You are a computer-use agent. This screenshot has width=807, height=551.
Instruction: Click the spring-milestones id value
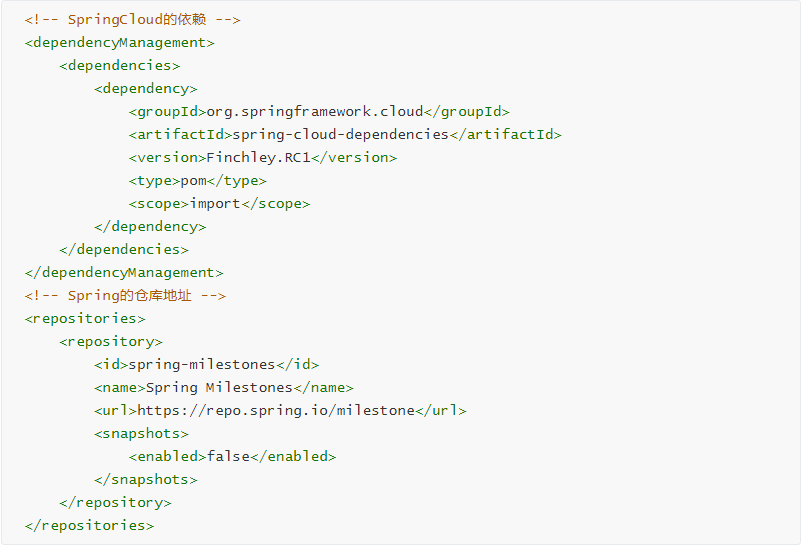point(202,365)
